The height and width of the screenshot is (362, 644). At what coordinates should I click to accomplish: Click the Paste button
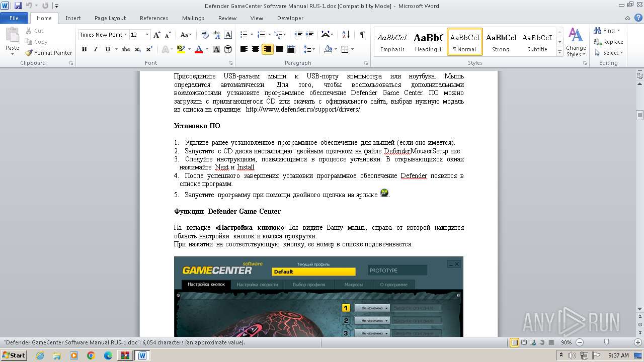(x=12, y=40)
